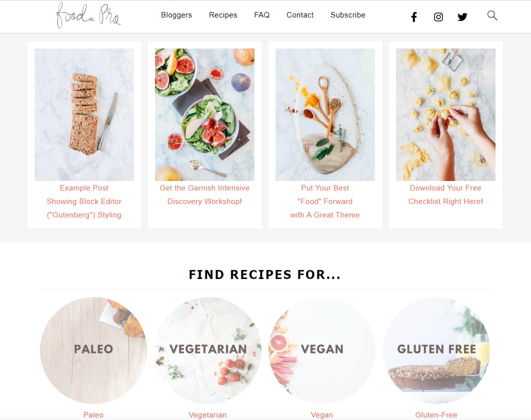Open the Recipes menu item
The image size is (531, 420).
pos(223,15)
